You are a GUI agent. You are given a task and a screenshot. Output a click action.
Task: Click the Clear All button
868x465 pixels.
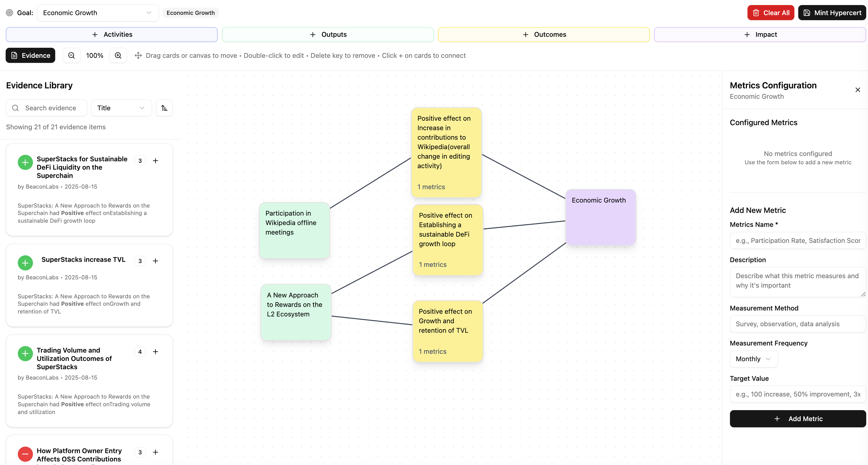click(x=770, y=13)
